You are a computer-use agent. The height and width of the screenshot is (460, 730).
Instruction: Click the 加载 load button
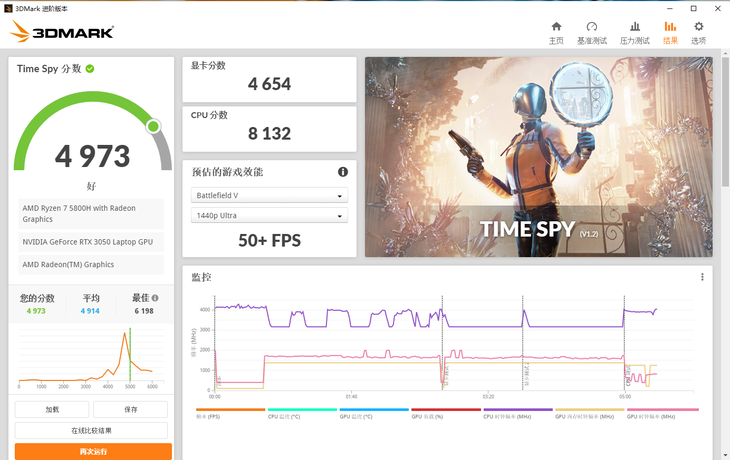(x=52, y=409)
